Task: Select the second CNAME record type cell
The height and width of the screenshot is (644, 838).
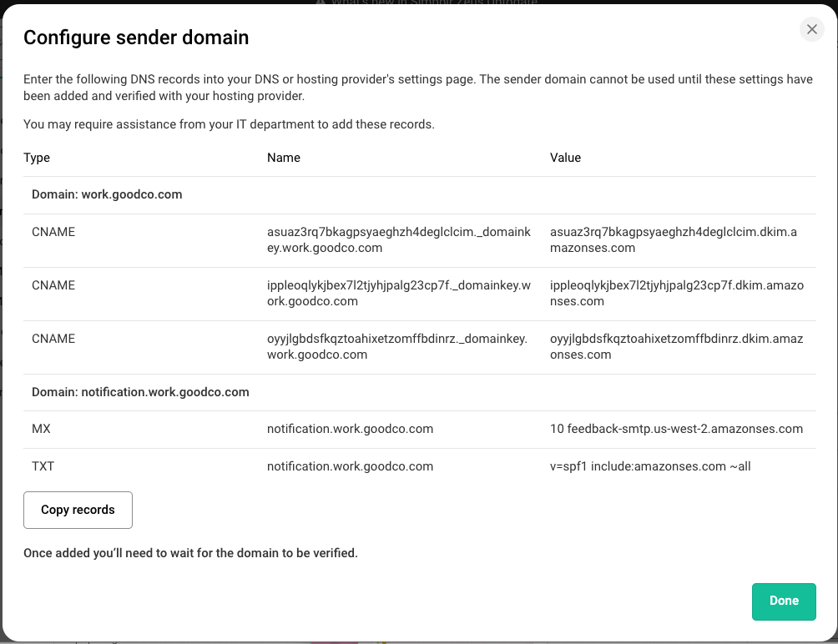Action: click(x=53, y=285)
